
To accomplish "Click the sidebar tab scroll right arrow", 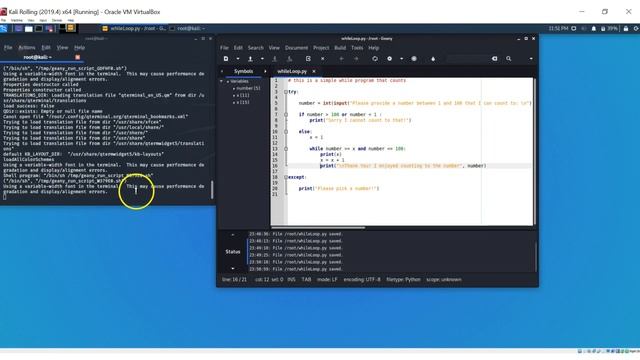I will pos(265,71).
